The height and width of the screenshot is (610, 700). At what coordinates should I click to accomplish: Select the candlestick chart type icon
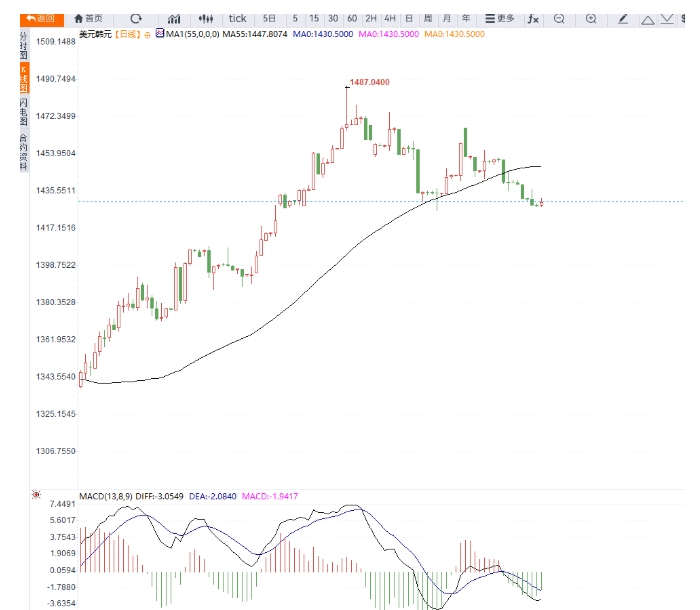[x=207, y=18]
